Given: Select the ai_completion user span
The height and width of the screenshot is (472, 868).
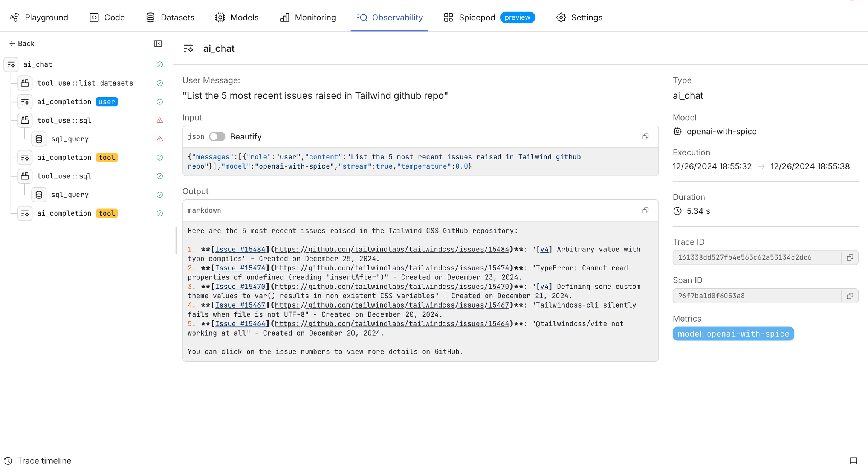Looking at the screenshot, I should coord(64,102).
